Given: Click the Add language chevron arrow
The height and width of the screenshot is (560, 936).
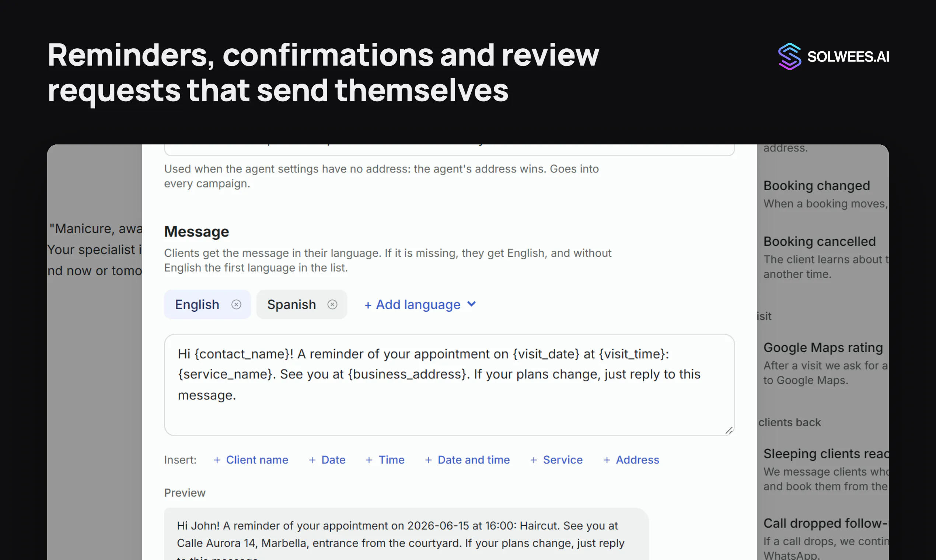Looking at the screenshot, I should coord(471,304).
